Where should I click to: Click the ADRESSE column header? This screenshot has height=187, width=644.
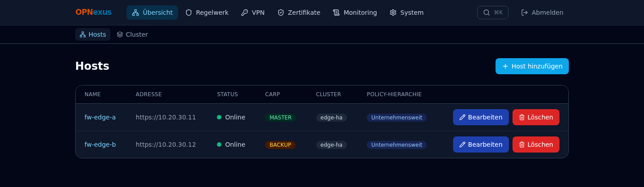point(149,94)
